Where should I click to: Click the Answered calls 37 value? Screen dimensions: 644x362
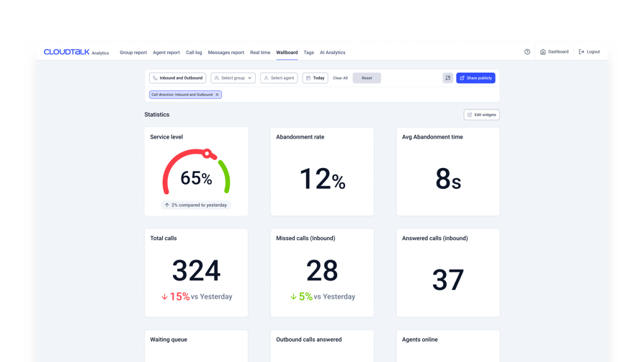click(x=448, y=280)
